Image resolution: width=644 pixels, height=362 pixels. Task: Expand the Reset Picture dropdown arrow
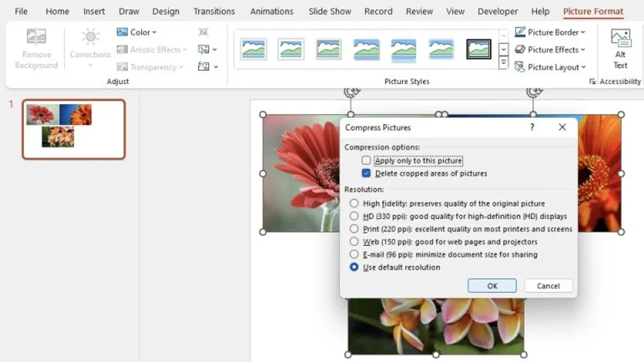pos(216,67)
